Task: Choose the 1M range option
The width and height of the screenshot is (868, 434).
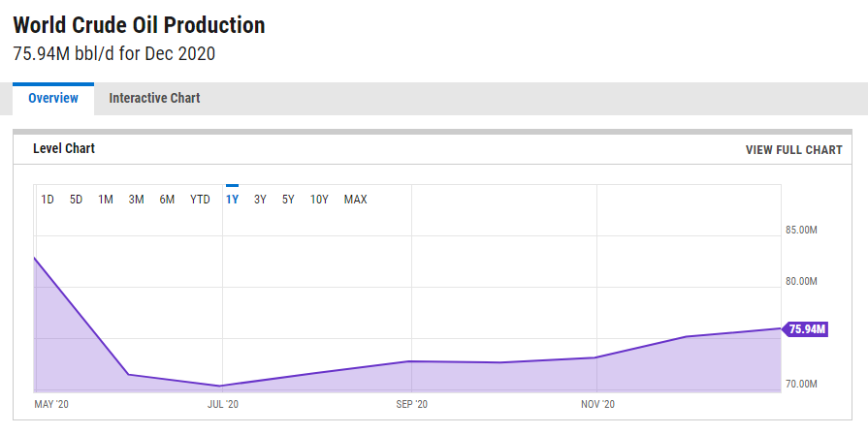Action: pos(106,200)
